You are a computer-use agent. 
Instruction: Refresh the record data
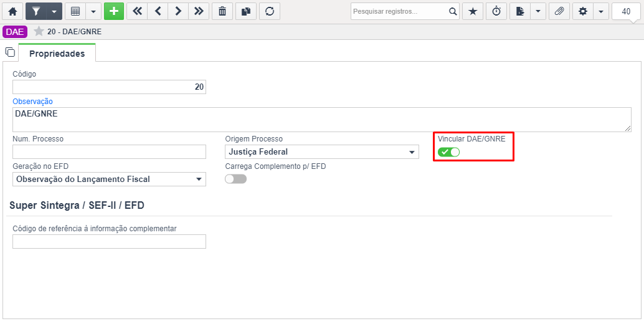(x=270, y=11)
